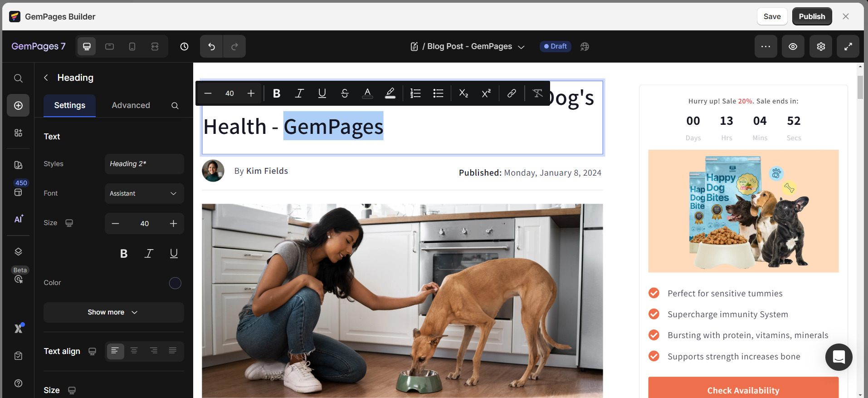Decrease Size value in settings panel

(x=115, y=224)
